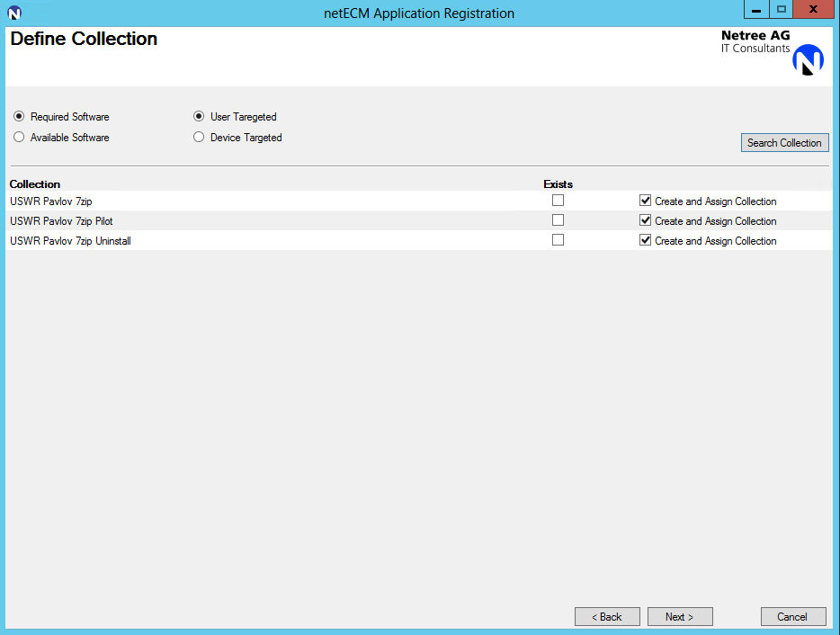This screenshot has height=635, width=840.
Task: Click the USWR Pavlov 7zip Pilot entry
Action: [x=61, y=221]
